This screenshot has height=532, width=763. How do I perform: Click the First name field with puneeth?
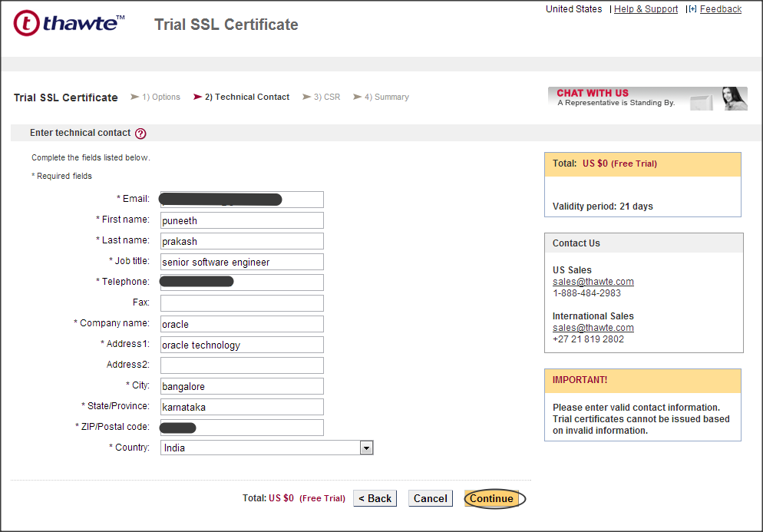click(x=242, y=220)
